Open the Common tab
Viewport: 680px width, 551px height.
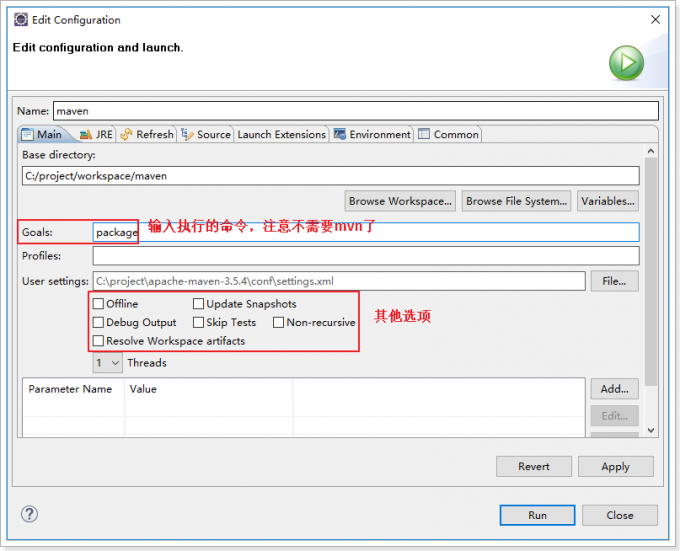tap(448, 134)
